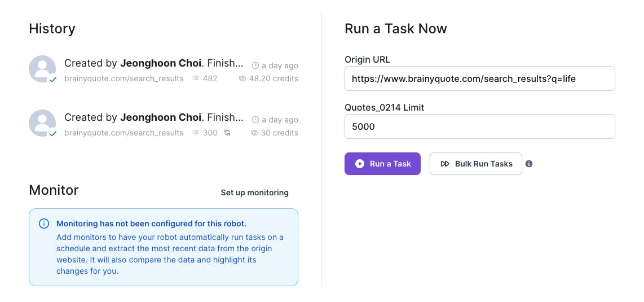Open the Set up monitoring link
Image resolution: width=644 pixels, height=302 pixels.
click(x=254, y=192)
